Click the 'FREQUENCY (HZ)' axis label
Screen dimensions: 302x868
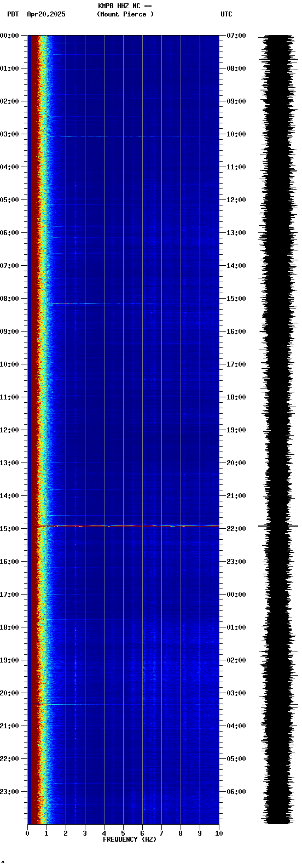click(x=130, y=840)
